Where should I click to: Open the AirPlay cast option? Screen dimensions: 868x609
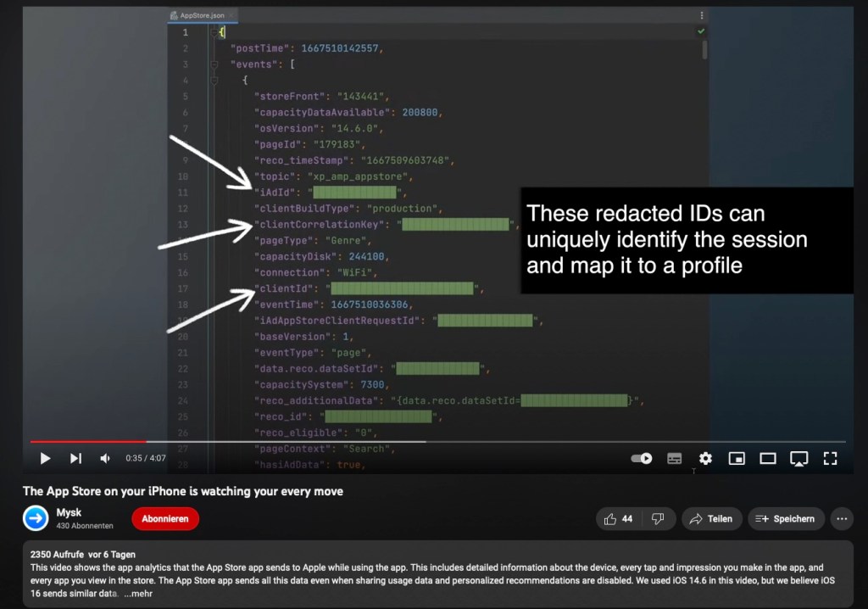tap(798, 459)
